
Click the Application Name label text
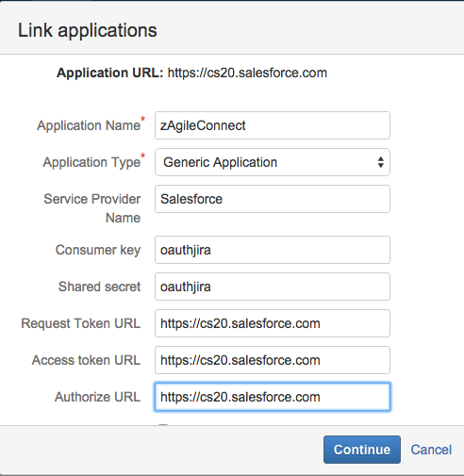point(89,125)
